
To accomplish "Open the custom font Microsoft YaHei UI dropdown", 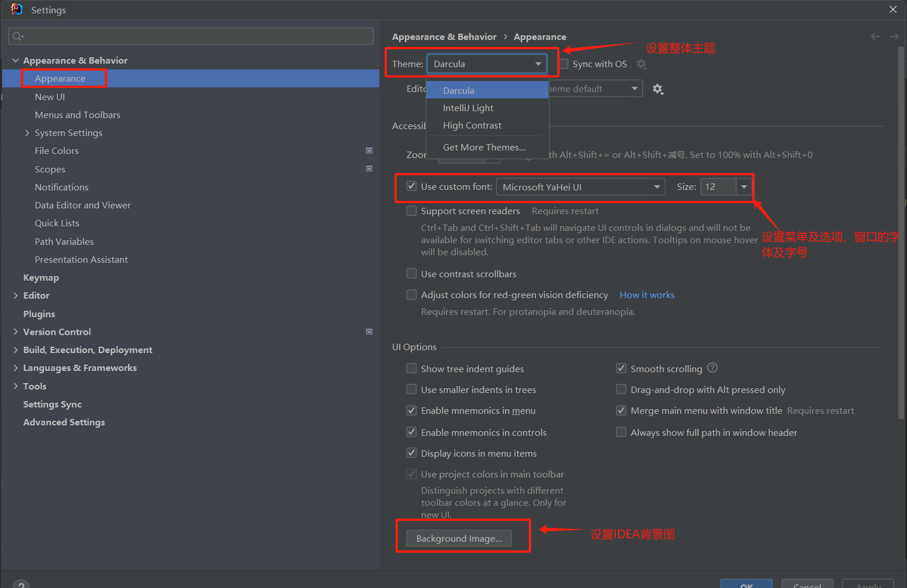I will tap(581, 187).
